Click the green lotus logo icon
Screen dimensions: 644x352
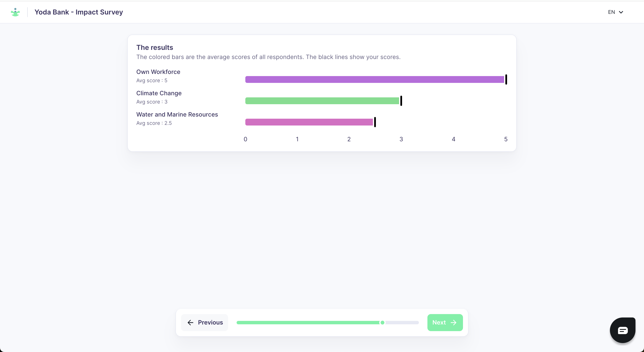coord(15,12)
